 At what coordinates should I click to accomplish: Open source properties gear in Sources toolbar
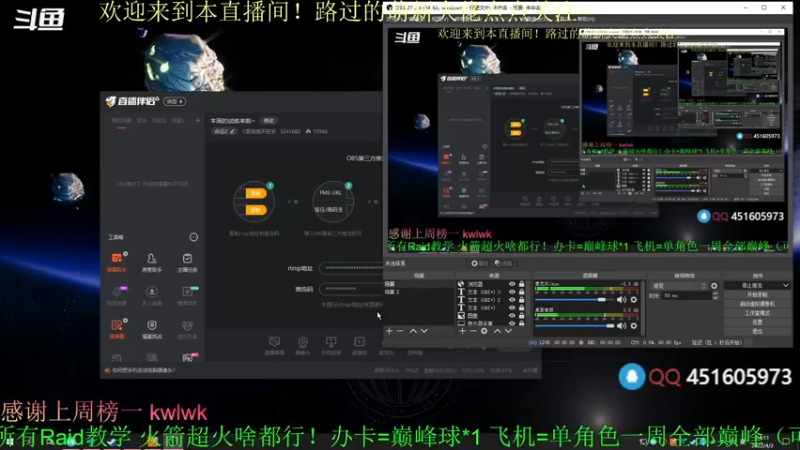click(x=484, y=331)
